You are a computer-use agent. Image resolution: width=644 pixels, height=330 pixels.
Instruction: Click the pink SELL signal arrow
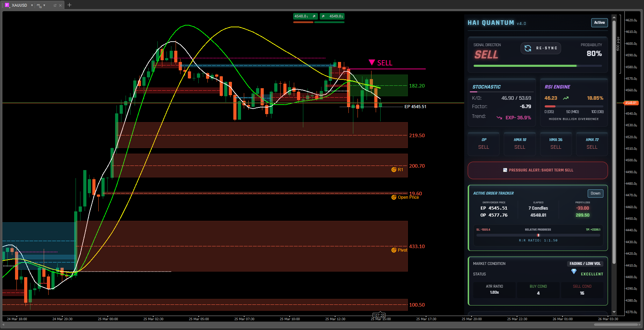[372, 63]
